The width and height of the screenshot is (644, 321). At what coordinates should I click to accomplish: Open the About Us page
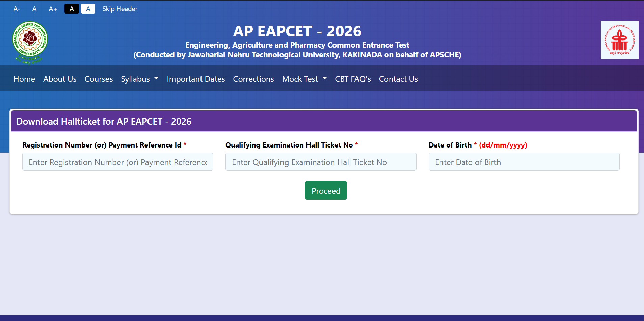(60, 79)
